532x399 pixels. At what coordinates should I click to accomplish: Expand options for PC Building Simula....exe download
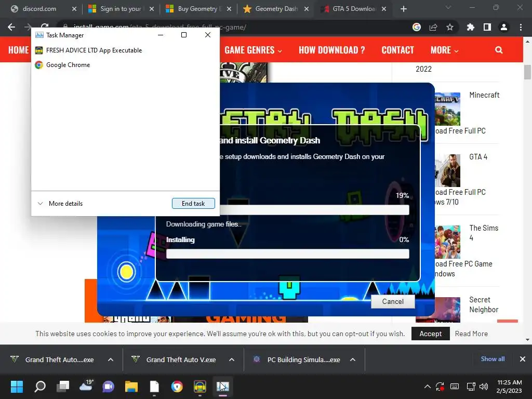pyautogui.click(x=353, y=360)
